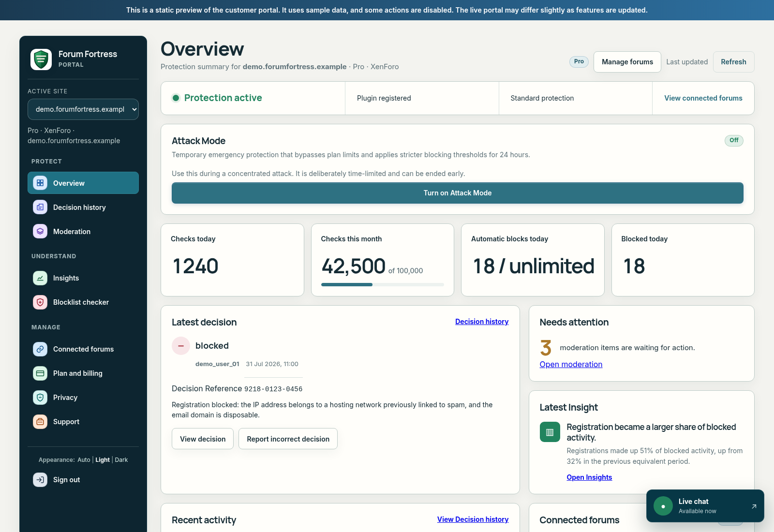
Task: Open the Privacy page
Action: point(83,398)
